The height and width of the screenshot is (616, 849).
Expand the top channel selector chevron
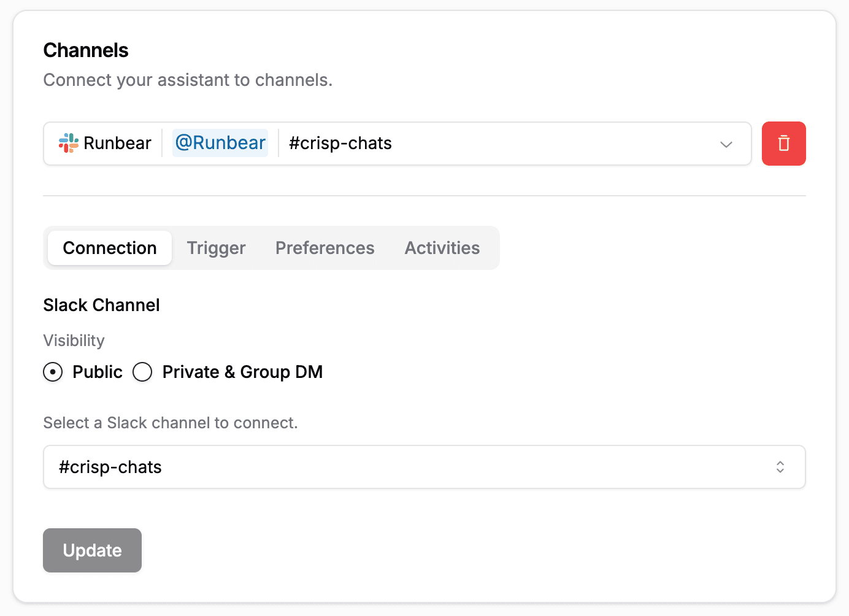(x=726, y=144)
